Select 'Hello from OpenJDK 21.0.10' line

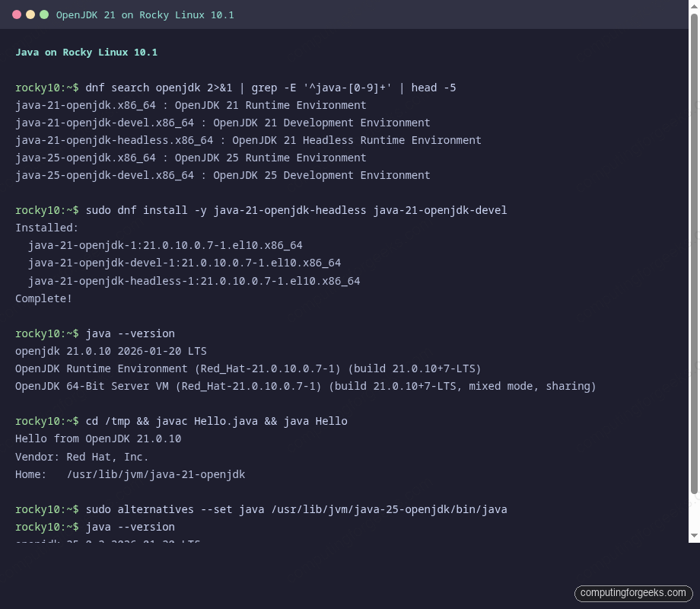coord(98,438)
